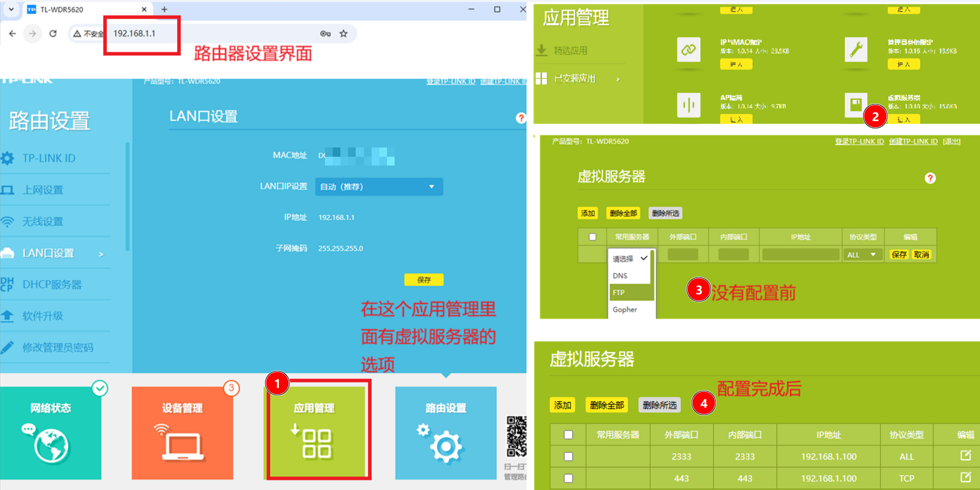Click the edit icon for port 2333 row
This screenshot has height=490, width=980.
(x=965, y=455)
